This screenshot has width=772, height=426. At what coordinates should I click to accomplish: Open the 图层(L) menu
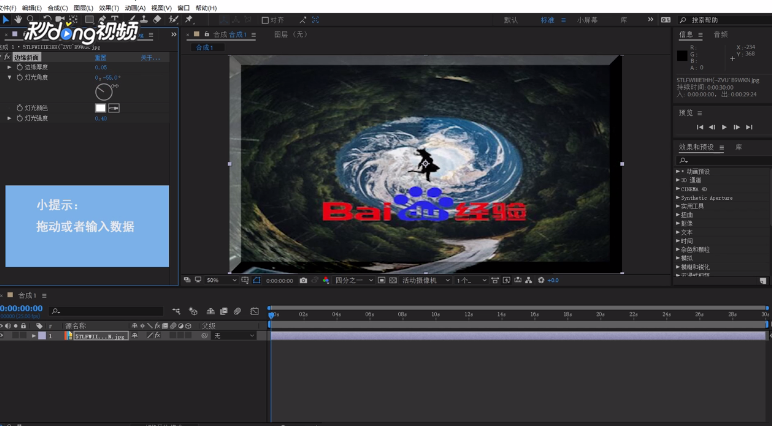tap(83, 8)
